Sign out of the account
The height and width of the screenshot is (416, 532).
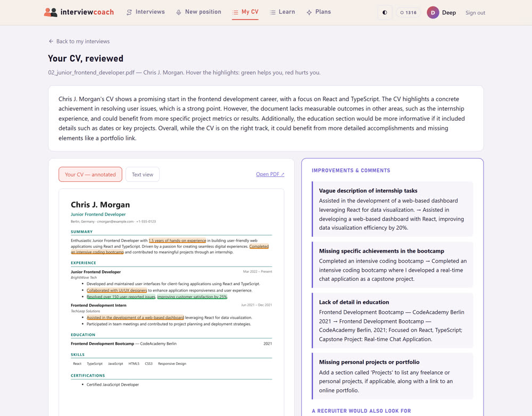(x=475, y=13)
